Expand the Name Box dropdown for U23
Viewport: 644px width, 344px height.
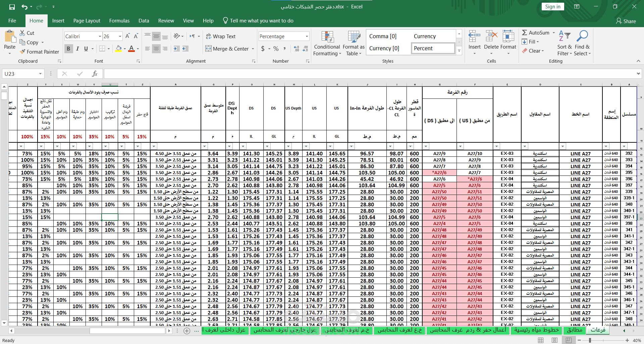40,74
